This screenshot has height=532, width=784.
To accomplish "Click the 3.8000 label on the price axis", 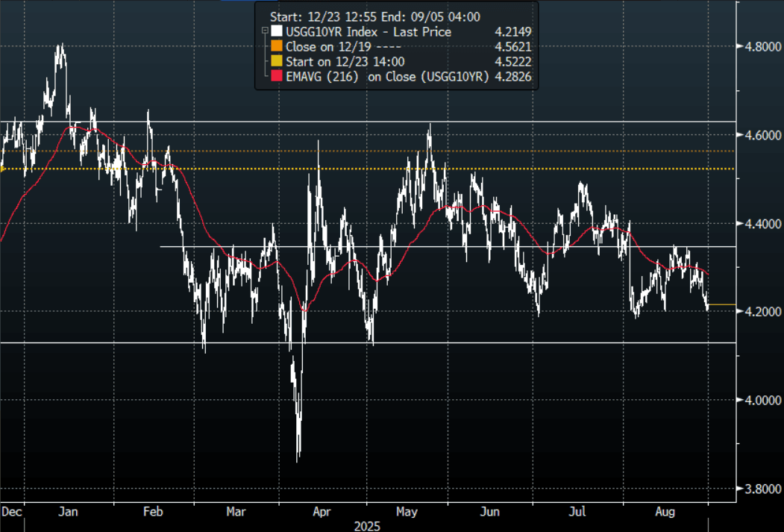I will 759,489.
